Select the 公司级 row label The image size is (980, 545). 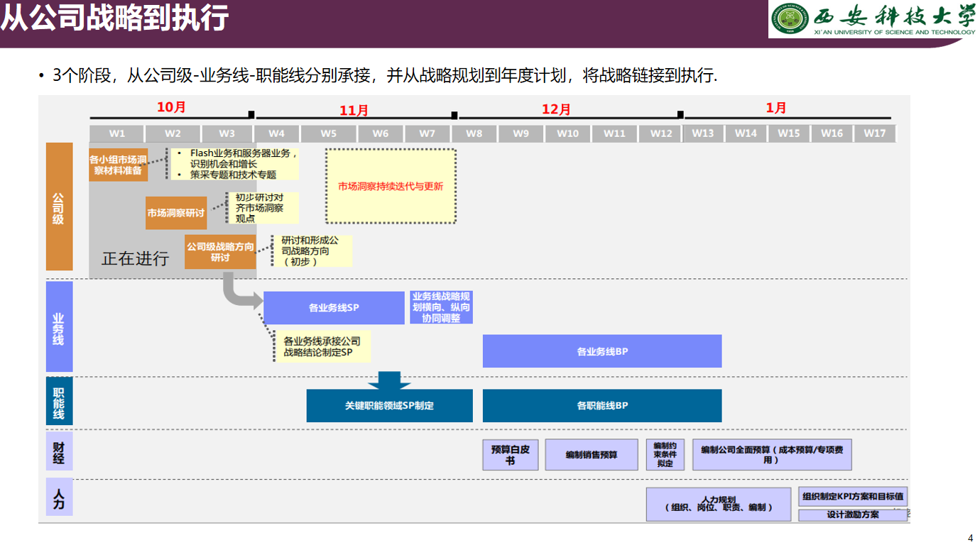[x=59, y=207]
